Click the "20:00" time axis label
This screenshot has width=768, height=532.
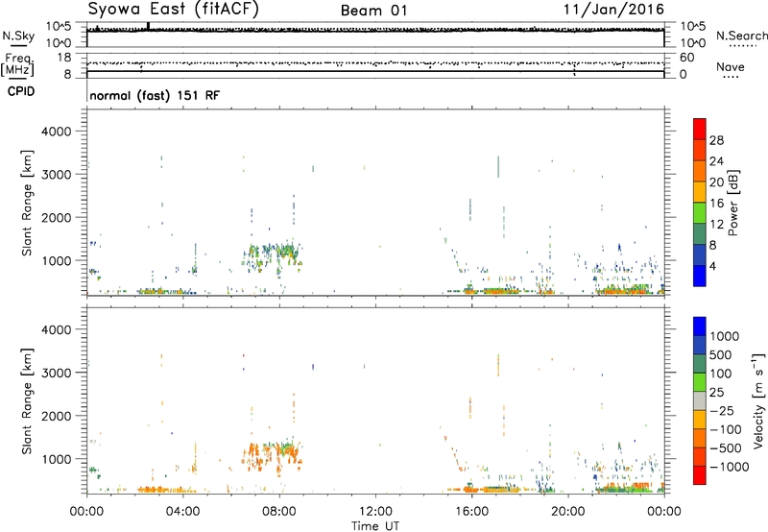568,512
